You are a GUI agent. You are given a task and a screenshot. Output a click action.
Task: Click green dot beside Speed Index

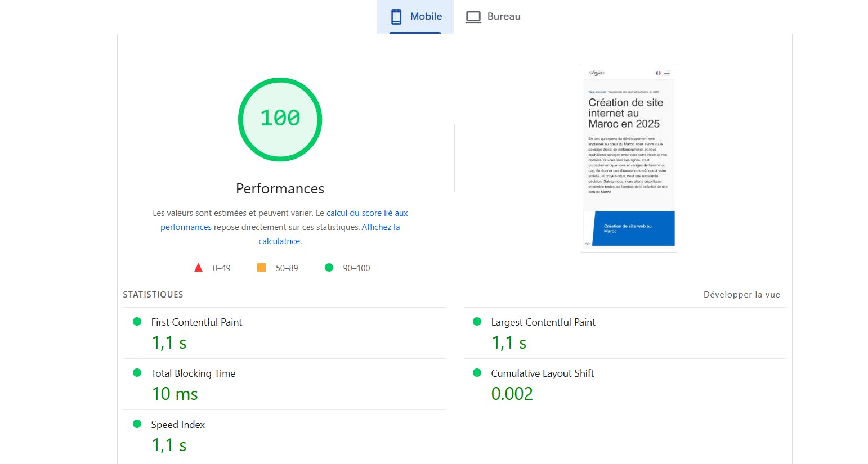[137, 424]
